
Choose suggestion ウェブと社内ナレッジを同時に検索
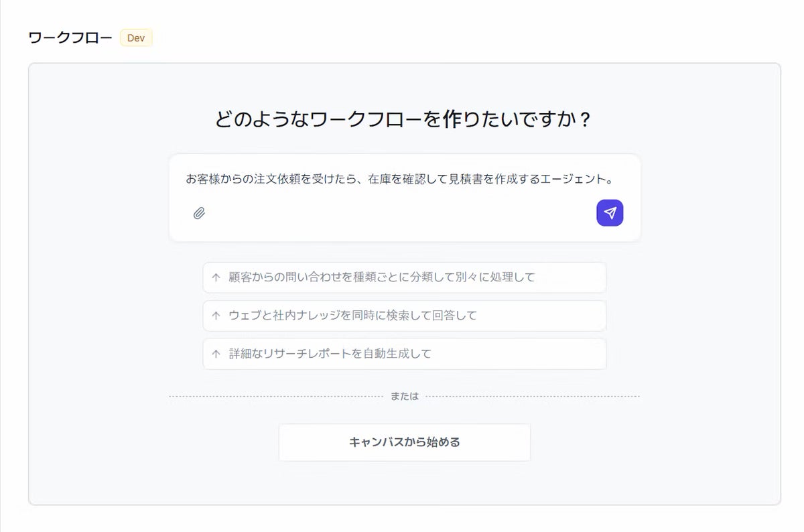pyautogui.click(x=404, y=316)
